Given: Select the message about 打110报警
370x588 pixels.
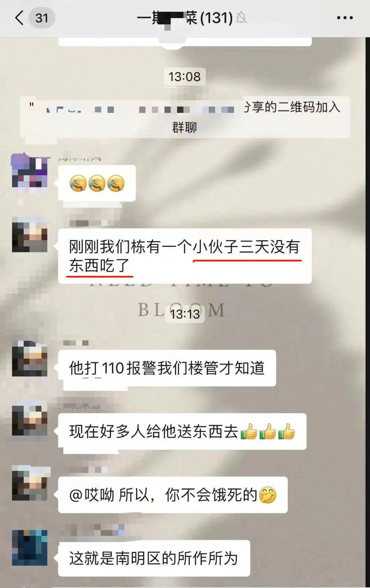Looking at the screenshot, I should 167,368.
